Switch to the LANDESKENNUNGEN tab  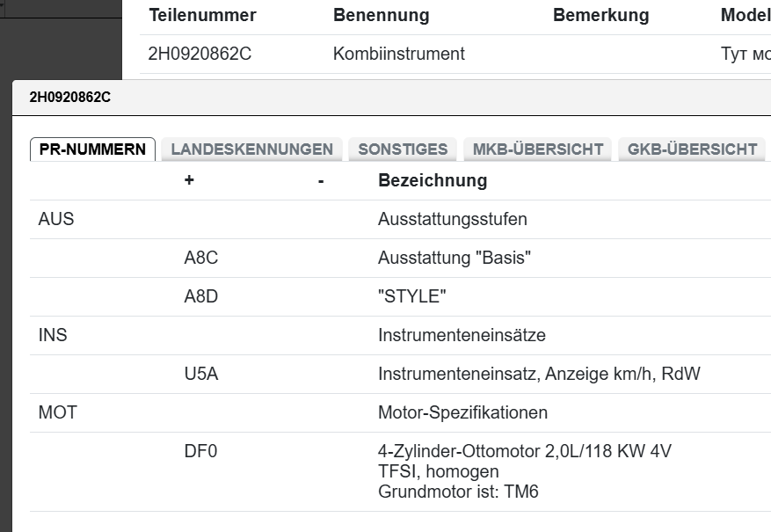click(x=251, y=149)
